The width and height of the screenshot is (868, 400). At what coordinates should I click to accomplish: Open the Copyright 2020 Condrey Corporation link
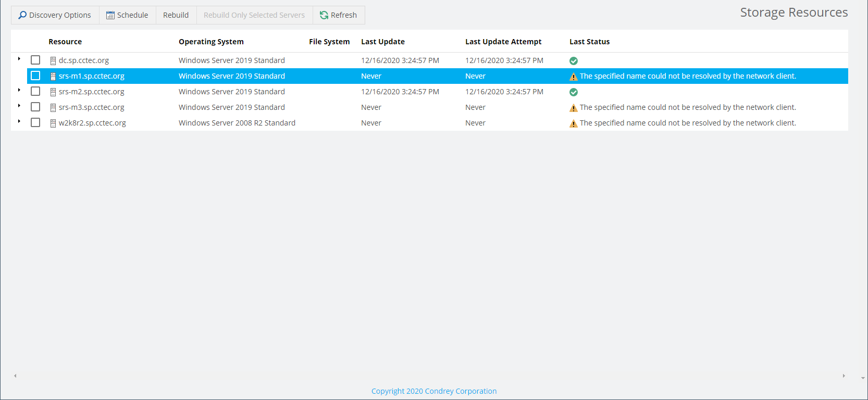coord(434,391)
